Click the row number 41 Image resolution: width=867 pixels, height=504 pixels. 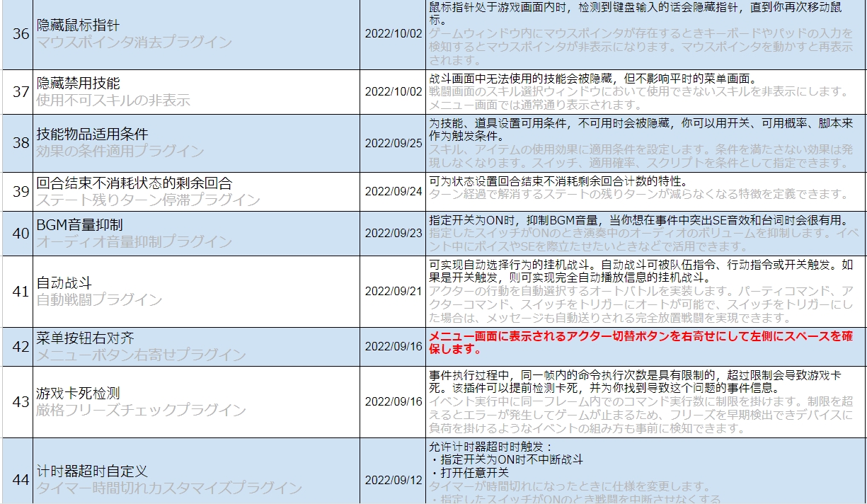coord(21,291)
